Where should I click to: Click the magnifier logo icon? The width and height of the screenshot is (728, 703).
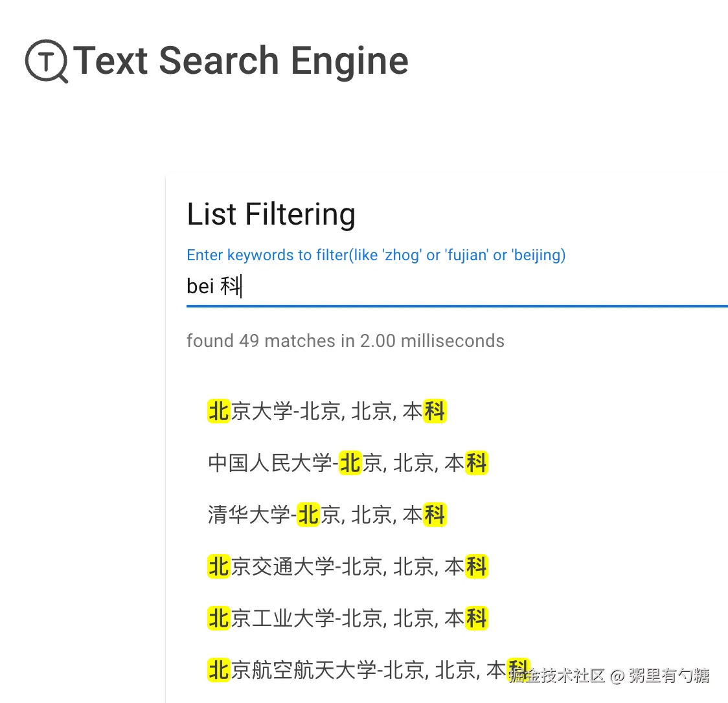46,62
